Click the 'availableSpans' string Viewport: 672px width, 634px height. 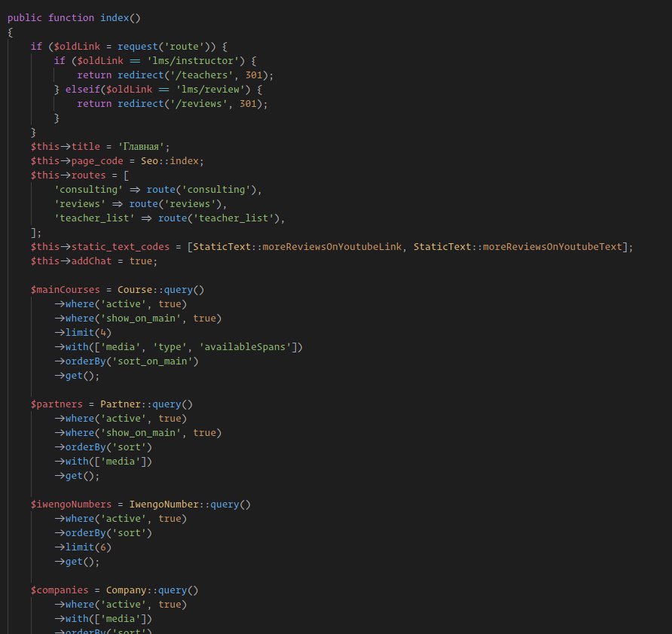click(x=247, y=347)
